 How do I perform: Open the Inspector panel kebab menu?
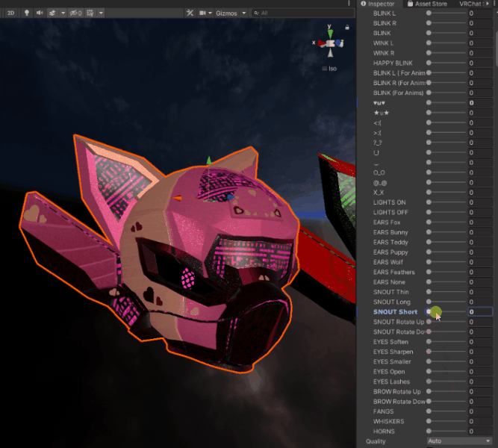point(494,4)
